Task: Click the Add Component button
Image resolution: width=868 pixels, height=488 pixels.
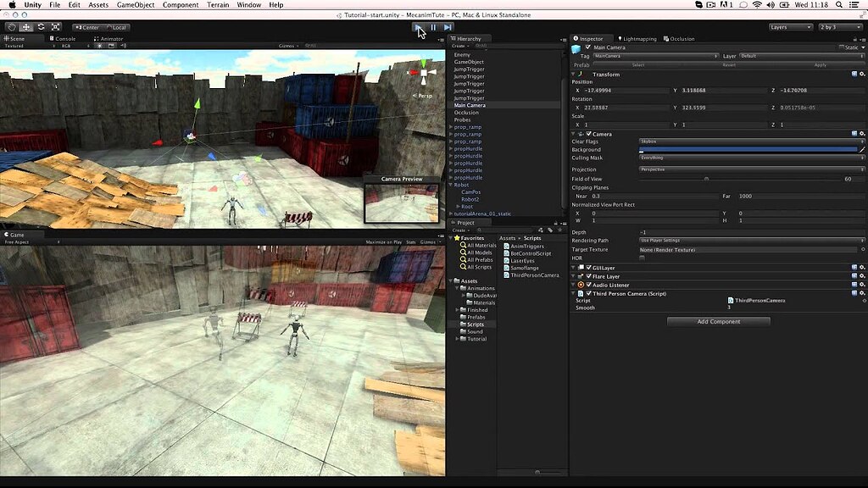Action: pyautogui.click(x=717, y=321)
